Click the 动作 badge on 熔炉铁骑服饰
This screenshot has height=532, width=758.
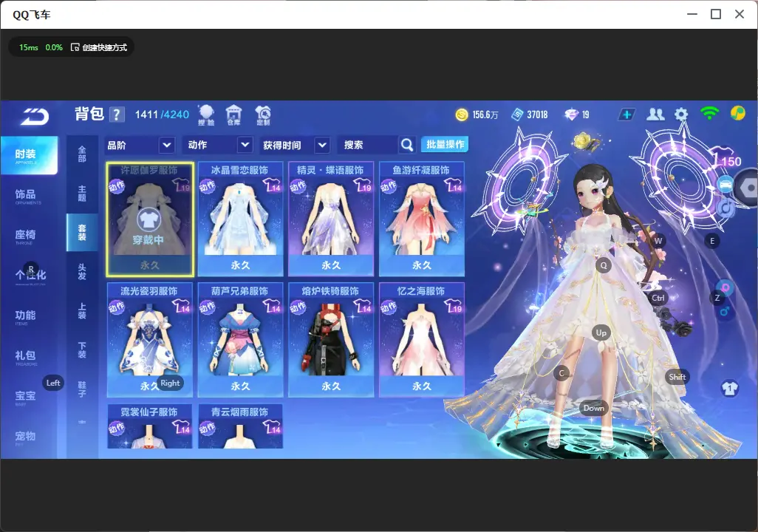298,307
